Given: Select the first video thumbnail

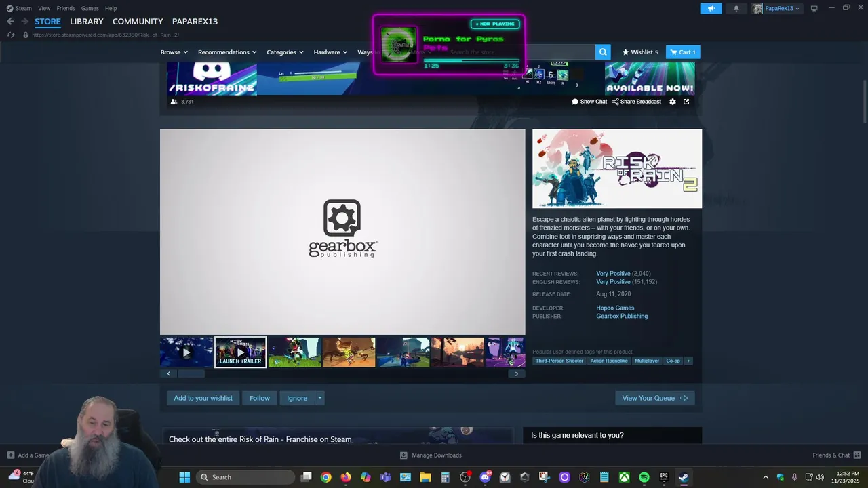Looking at the screenshot, I should (x=186, y=352).
